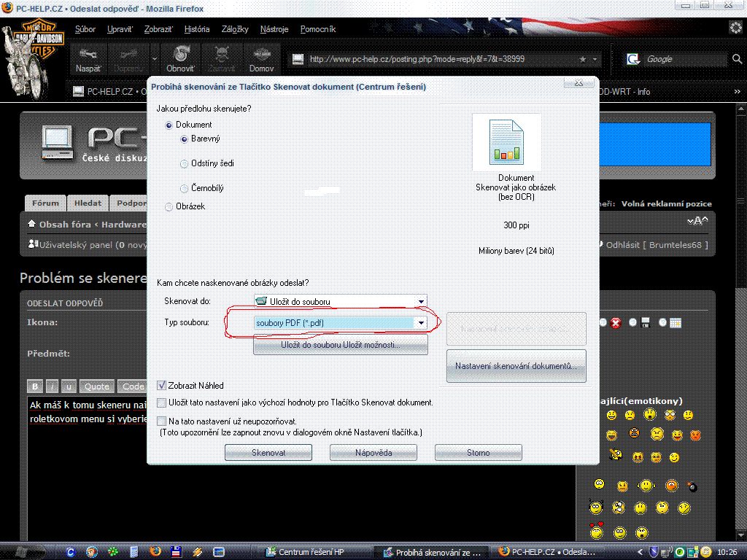Click the Storno button

479,452
